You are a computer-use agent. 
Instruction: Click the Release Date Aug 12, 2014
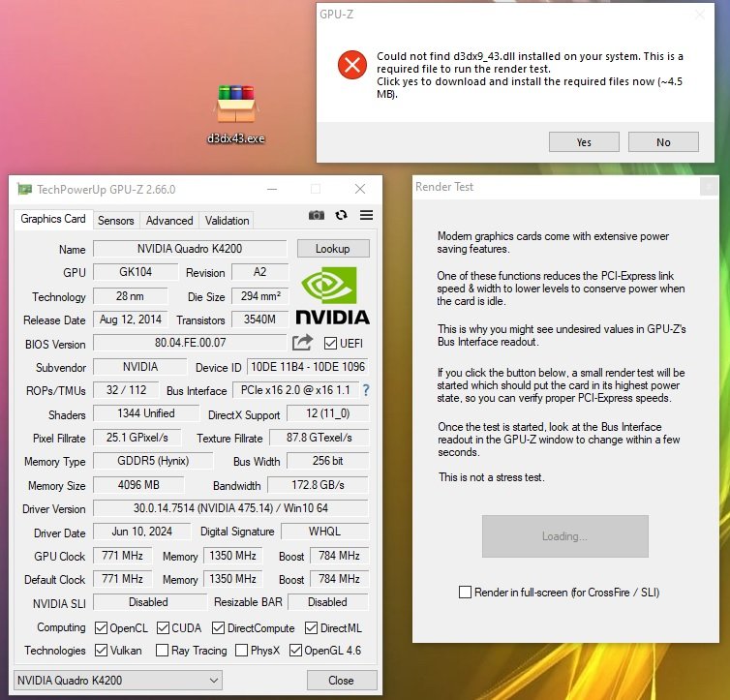[x=131, y=320]
